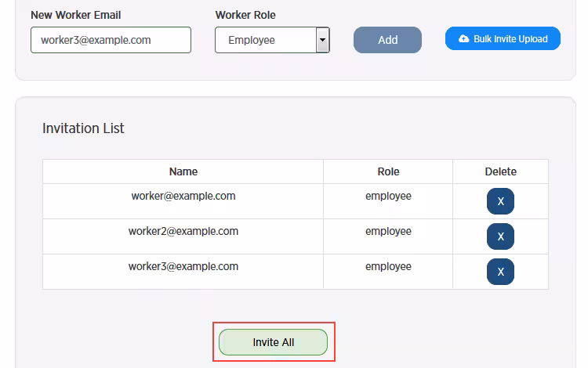
Task: Click the Invite All button
Action: pyautogui.click(x=273, y=342)
